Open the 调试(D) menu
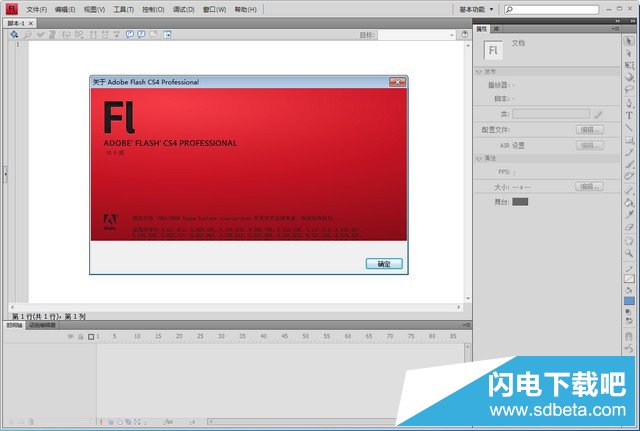This screenshot has width=640, height=431. click(183, 9)
